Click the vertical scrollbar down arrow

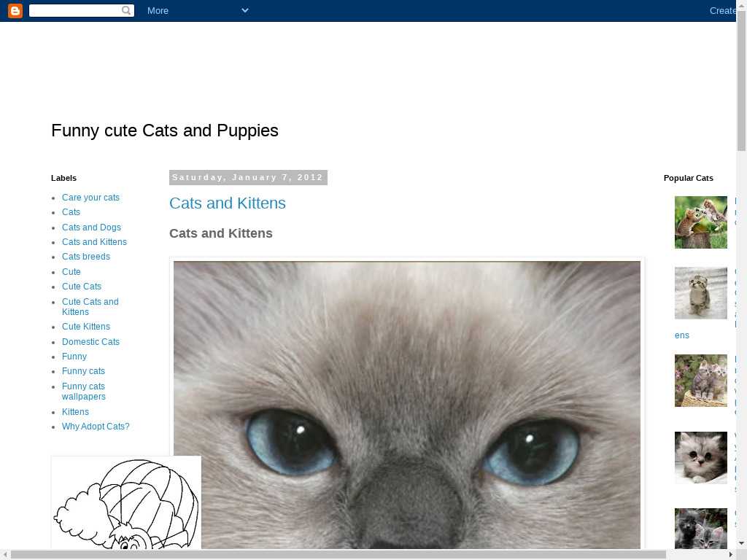(742, 543)
